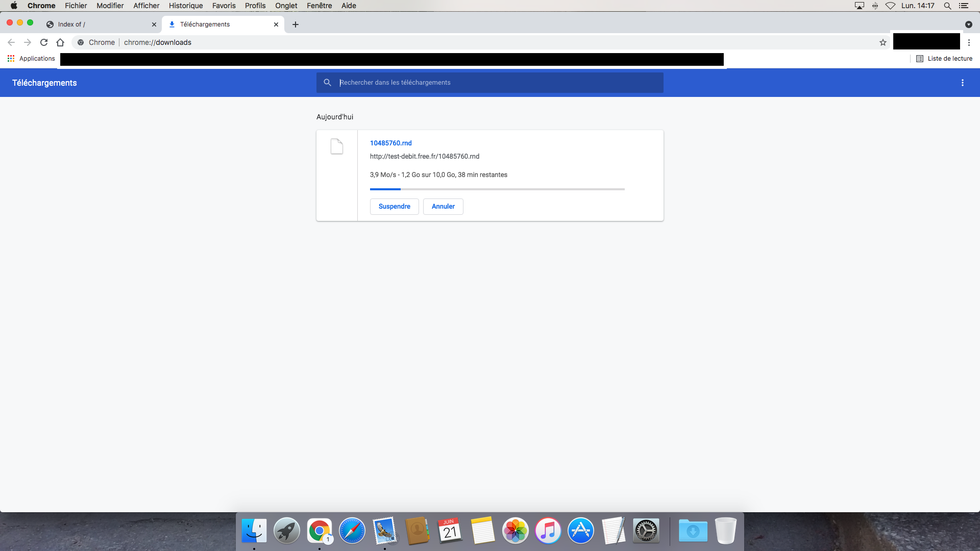This screenshot has width=980, height=551.
Task: Click the search magnifier in downloads
Action: 328,83
